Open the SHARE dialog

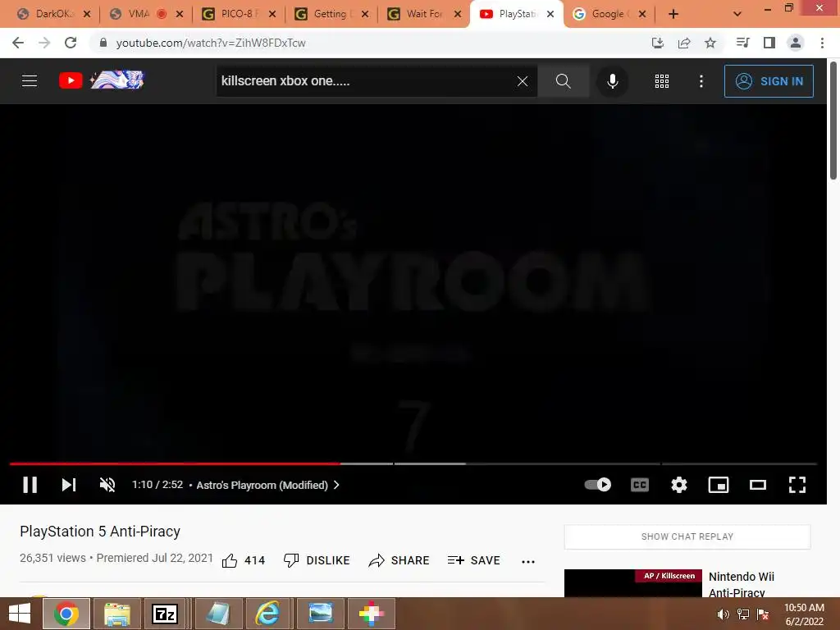click(399, 560)
